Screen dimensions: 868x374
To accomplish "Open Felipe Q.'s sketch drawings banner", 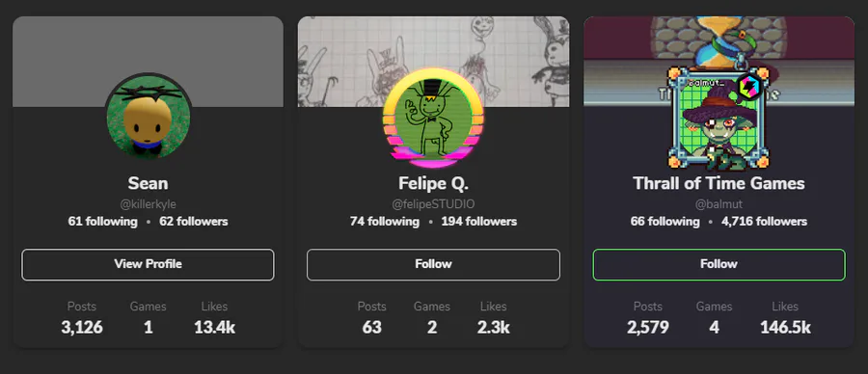I will point(433,61).
